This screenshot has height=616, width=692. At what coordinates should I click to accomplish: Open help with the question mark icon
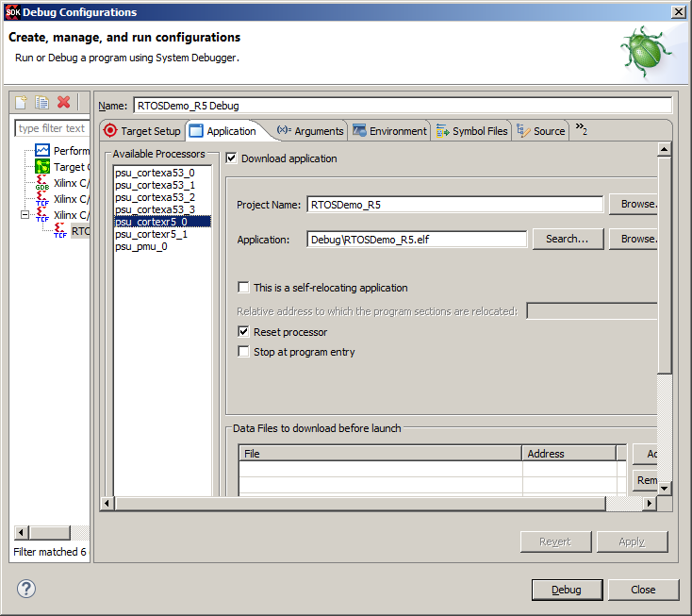tap(26, 589)
